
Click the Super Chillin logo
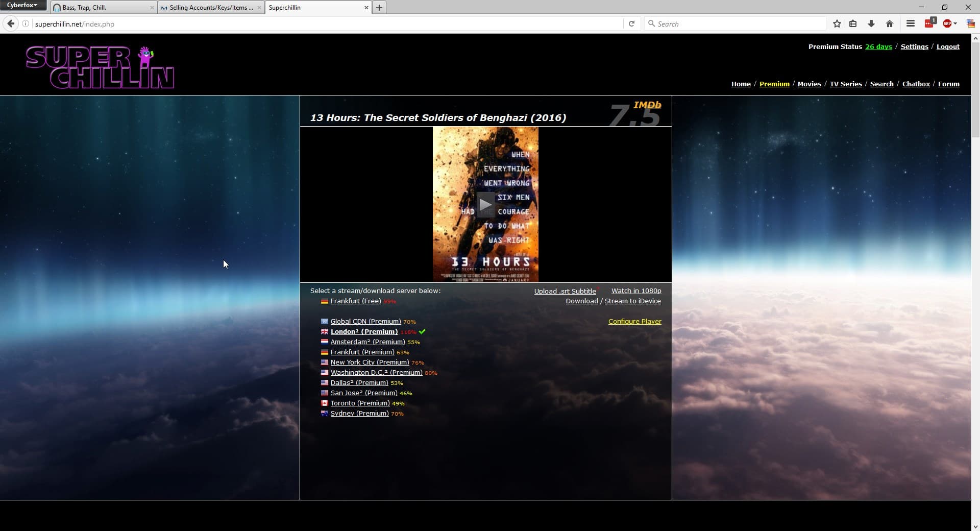100,67
